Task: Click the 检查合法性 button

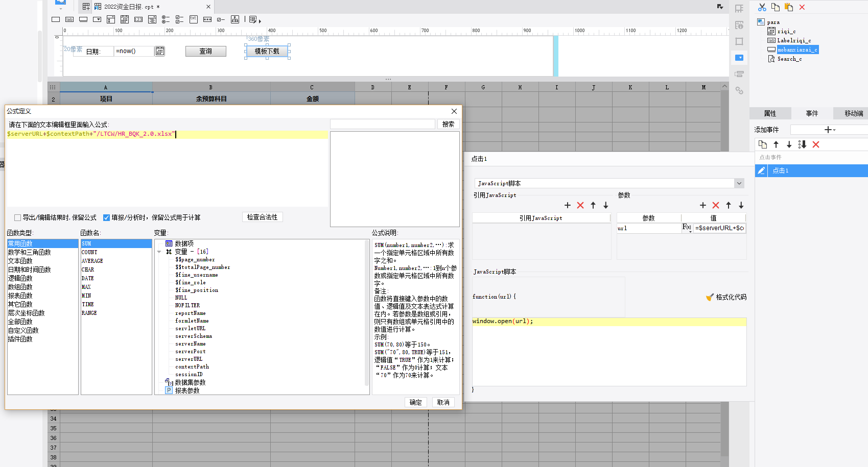Action: coord(262,217)
